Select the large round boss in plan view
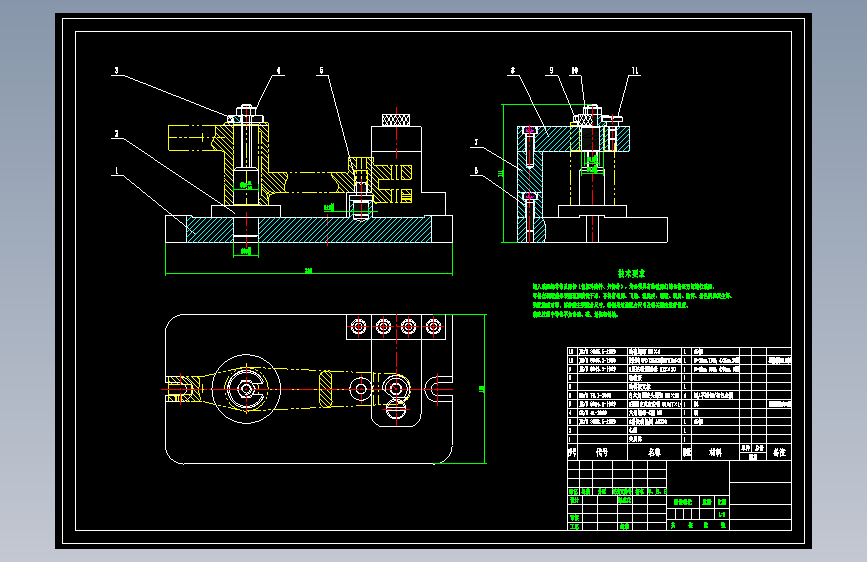 coord(247,389)
